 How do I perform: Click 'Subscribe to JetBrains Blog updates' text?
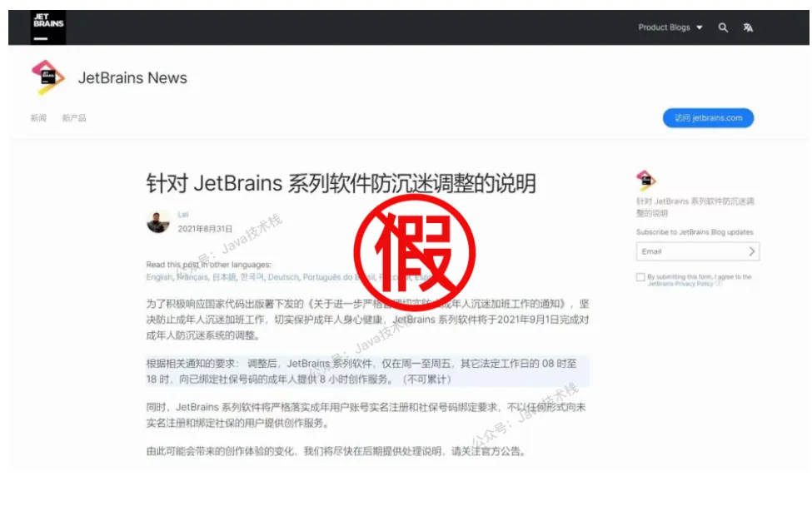(695, 232)
